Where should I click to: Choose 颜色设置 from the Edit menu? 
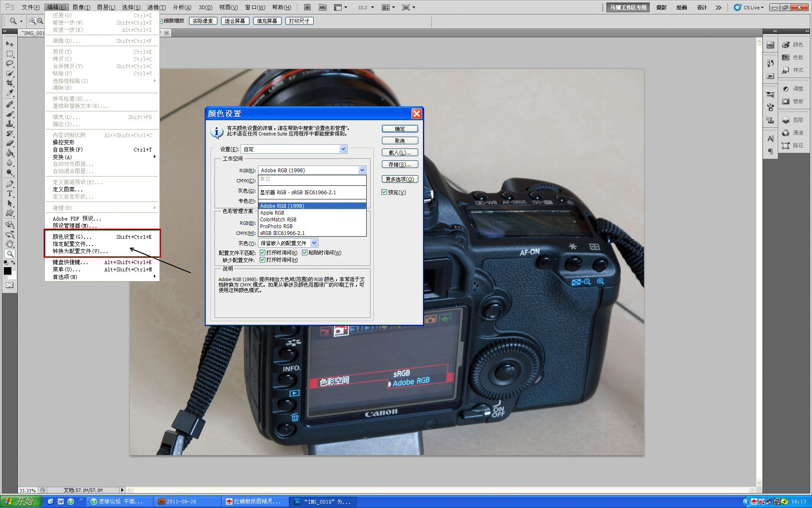[x=102, y=237]
